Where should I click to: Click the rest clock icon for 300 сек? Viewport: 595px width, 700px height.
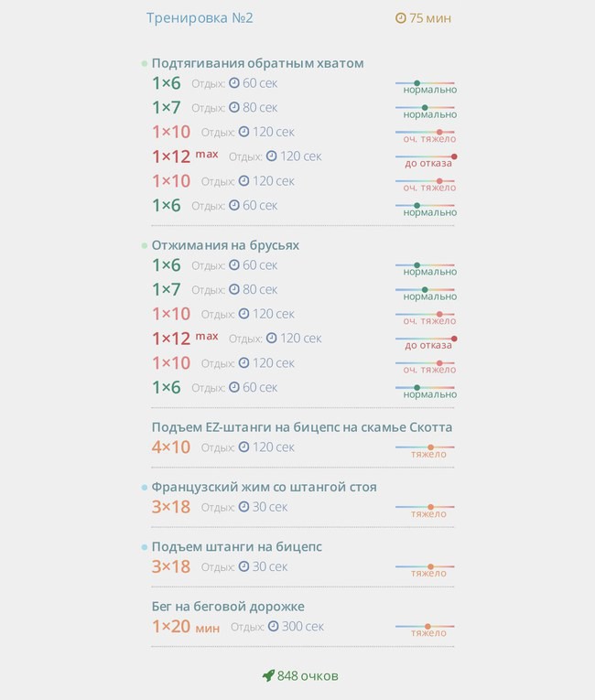[x=273, y=626]
